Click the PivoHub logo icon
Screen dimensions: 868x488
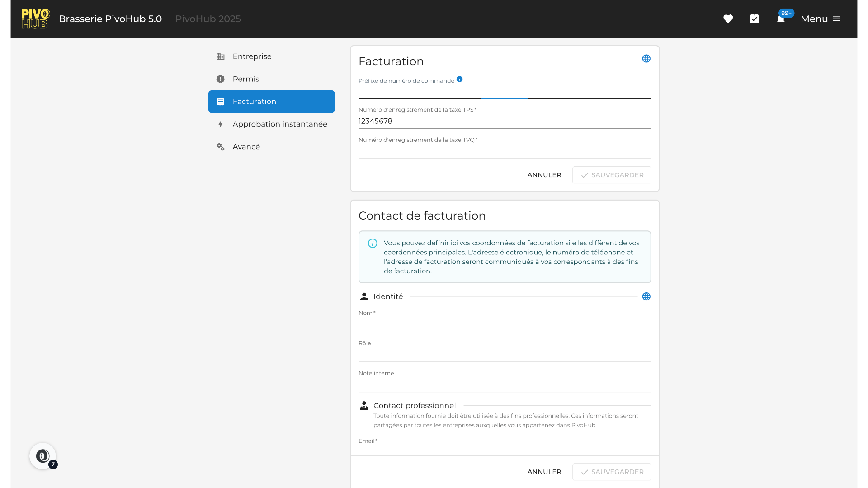pos(35,19)
